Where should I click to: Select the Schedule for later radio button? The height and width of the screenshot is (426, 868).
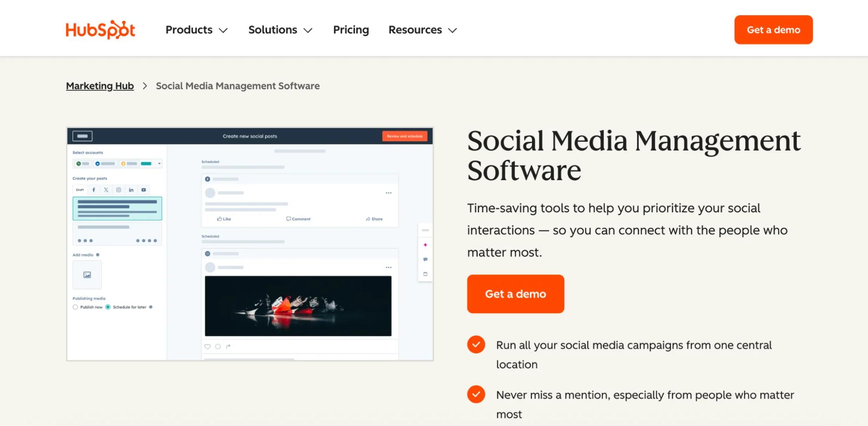pos(108,307)
